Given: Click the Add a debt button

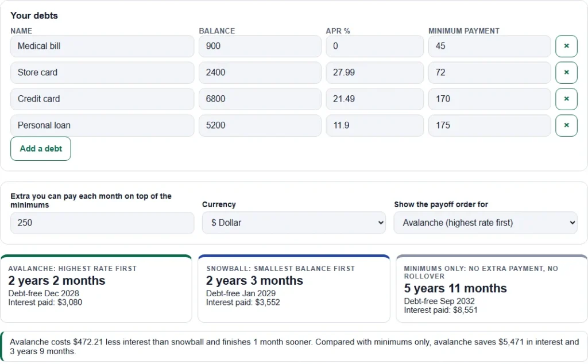Looking at the screenshot, I should 41,149.
